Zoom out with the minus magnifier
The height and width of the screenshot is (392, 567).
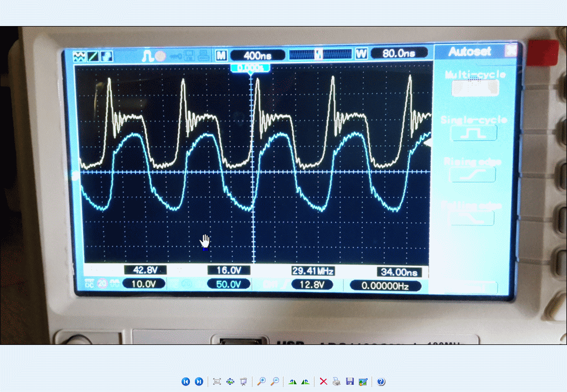[x=275, y=381]
